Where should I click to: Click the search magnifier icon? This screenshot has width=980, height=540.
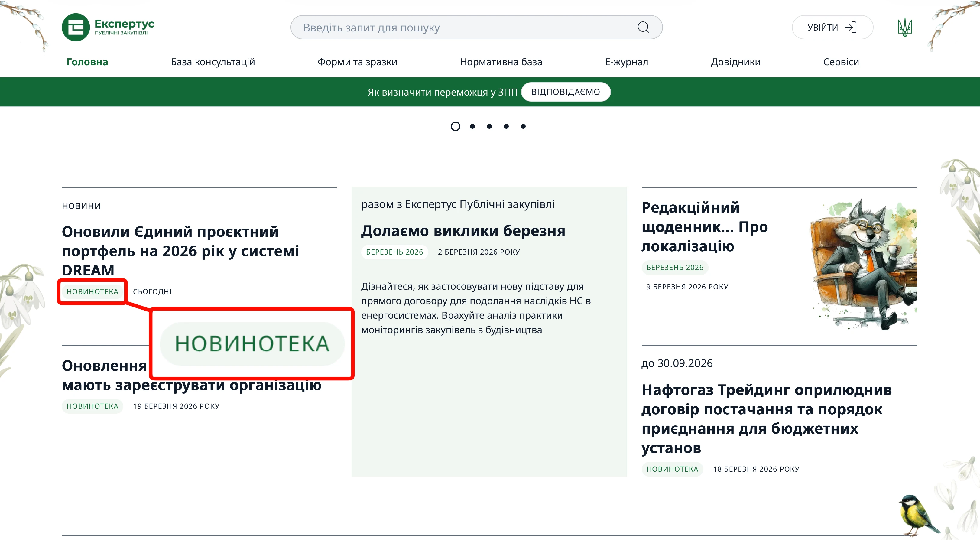(644, 27)
